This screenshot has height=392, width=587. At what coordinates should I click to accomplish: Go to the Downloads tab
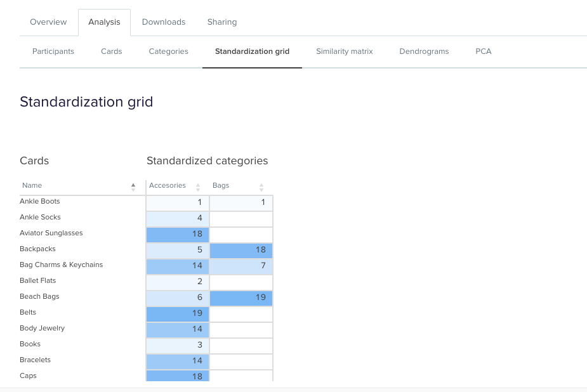[x=164, y=22]
